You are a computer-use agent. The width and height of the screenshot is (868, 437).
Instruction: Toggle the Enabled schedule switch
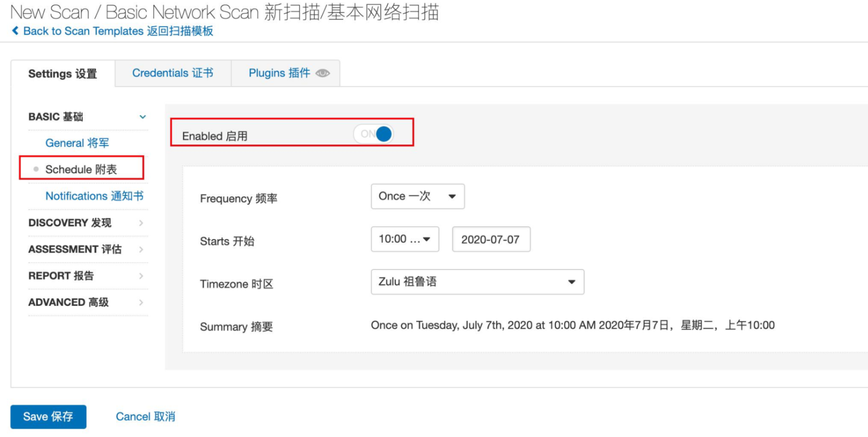coord(374,135)
